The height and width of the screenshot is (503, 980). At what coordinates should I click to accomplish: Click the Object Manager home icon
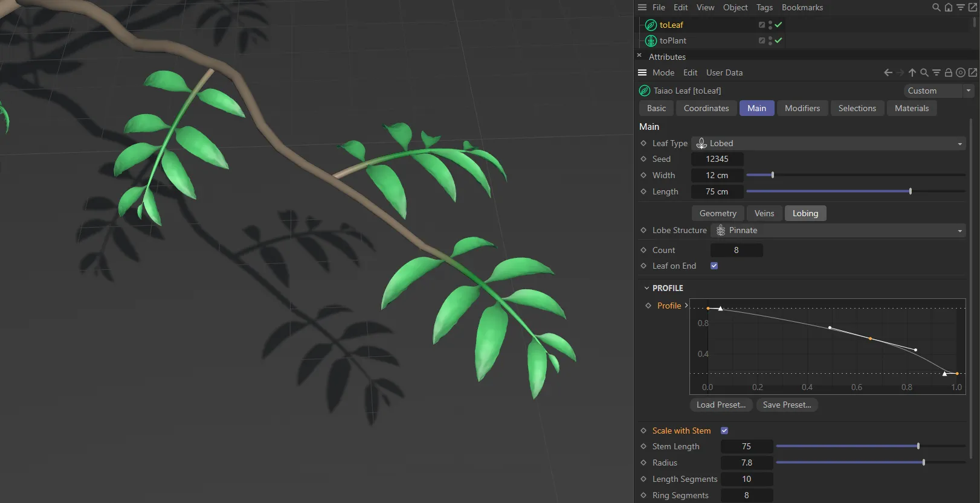pyautogui.click(x=949, y=7)
